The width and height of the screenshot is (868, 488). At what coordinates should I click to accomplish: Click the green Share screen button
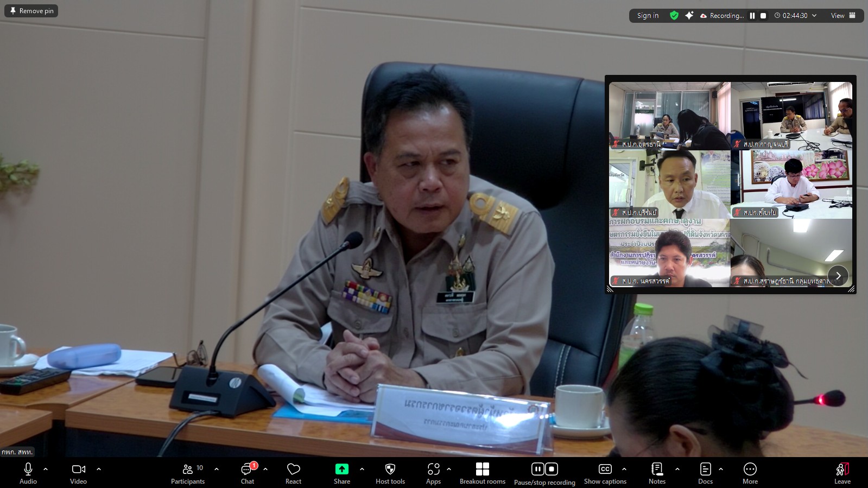coord(342,473)
